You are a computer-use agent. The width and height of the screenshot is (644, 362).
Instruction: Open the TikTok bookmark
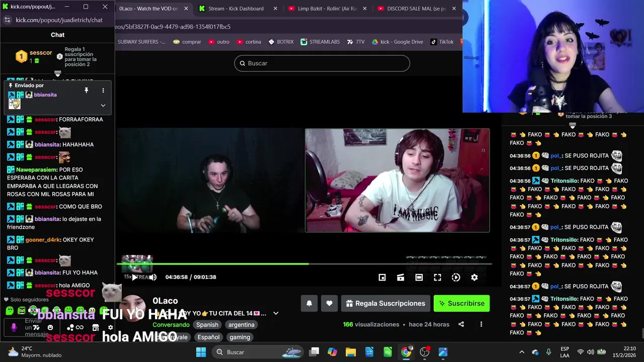tap(442, 42)
